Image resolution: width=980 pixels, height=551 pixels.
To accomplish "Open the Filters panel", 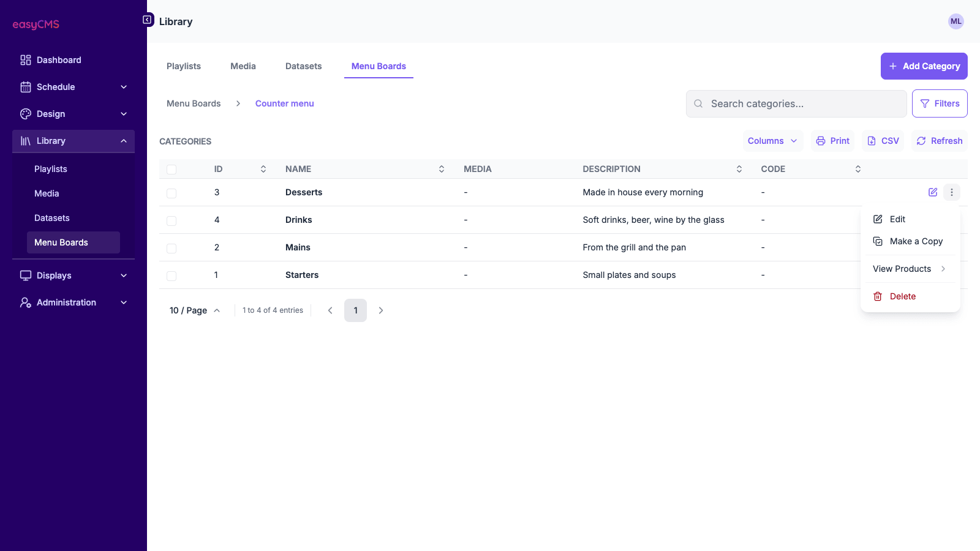I will pos(940,103).
